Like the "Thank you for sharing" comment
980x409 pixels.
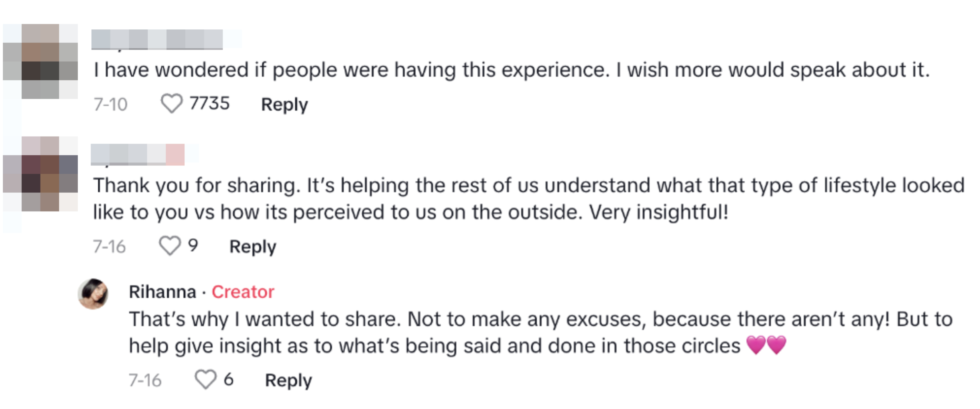point(169,245)
